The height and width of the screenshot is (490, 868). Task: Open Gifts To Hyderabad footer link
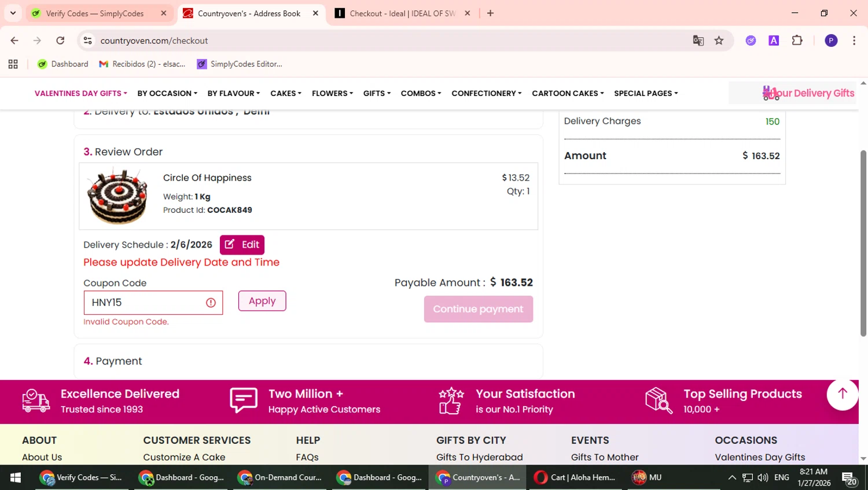480,457
